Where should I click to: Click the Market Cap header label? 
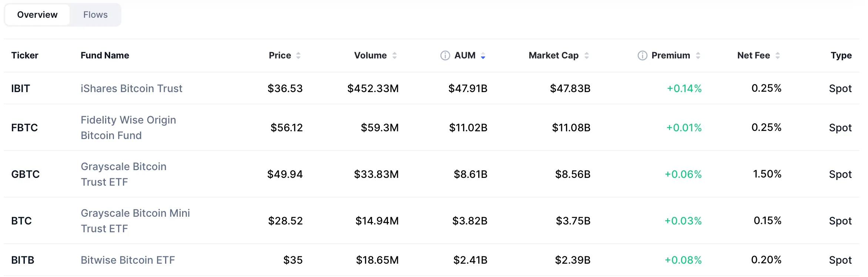tap(553, 55)
